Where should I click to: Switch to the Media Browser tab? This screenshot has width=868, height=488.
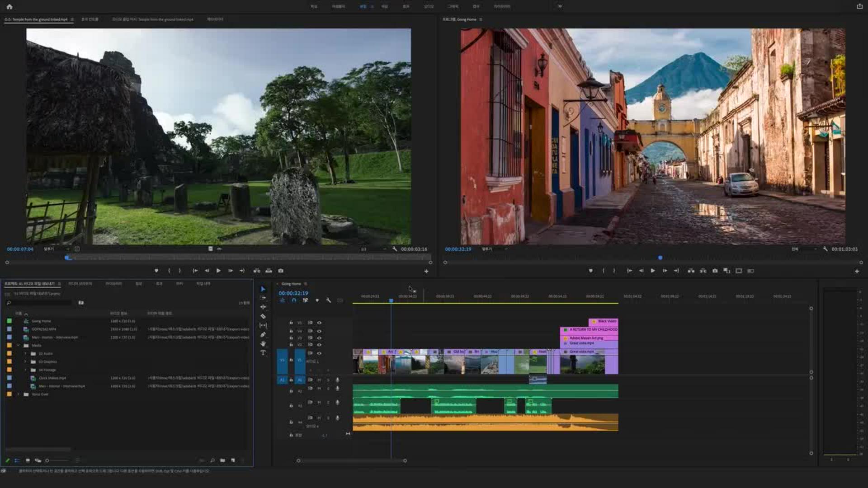point(80,284)
